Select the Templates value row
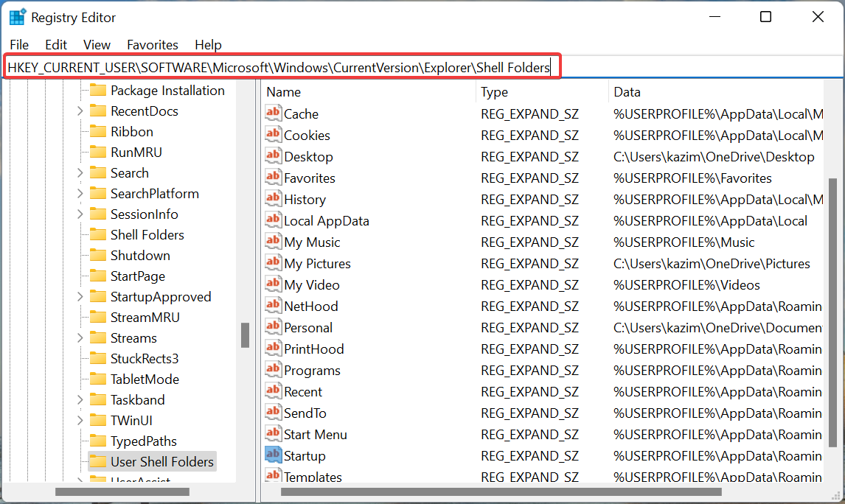Image resolution: width=845 pixels, height=504 pixels. (x=313, y=477)
